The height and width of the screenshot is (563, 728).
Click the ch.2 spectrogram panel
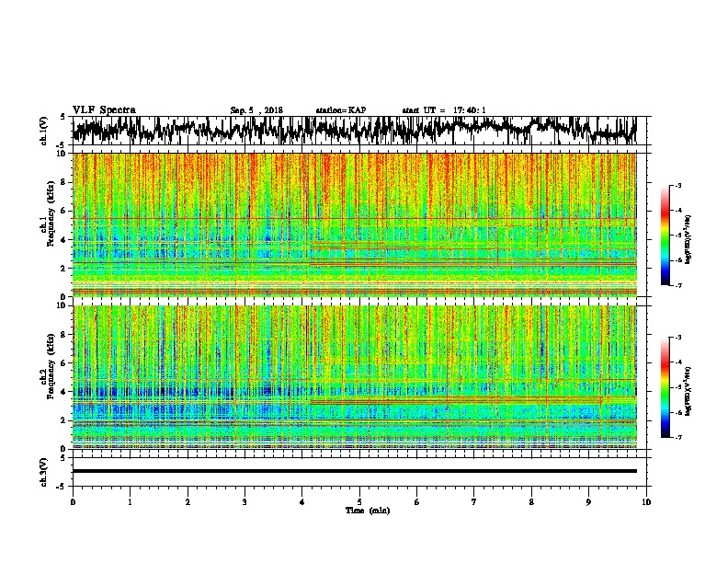(x=354, y=377)
